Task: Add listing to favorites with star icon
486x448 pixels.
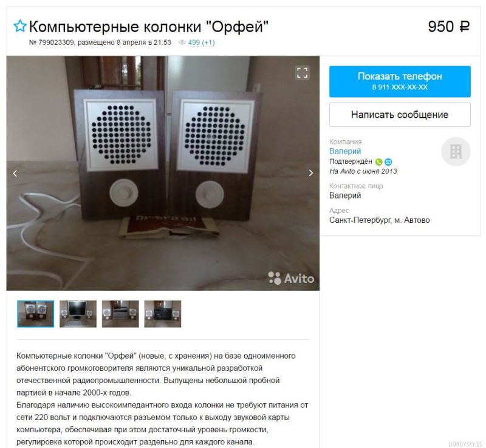Action: pos(20,26)
